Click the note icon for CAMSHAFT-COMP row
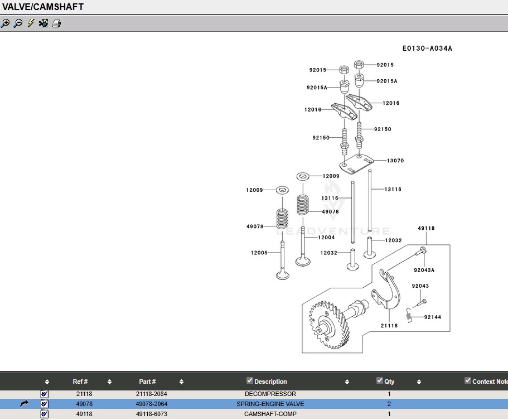The image size is (508, 420). point(45,414)
